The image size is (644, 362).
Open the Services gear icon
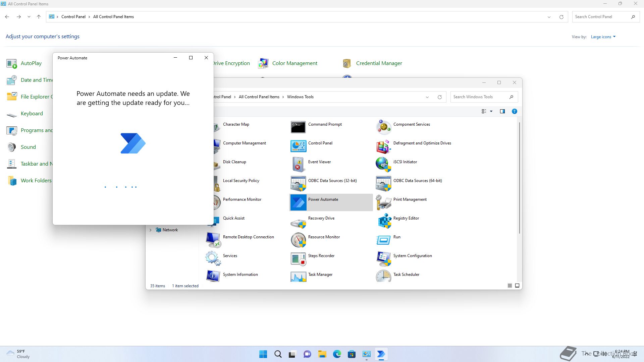coord(213,258)
